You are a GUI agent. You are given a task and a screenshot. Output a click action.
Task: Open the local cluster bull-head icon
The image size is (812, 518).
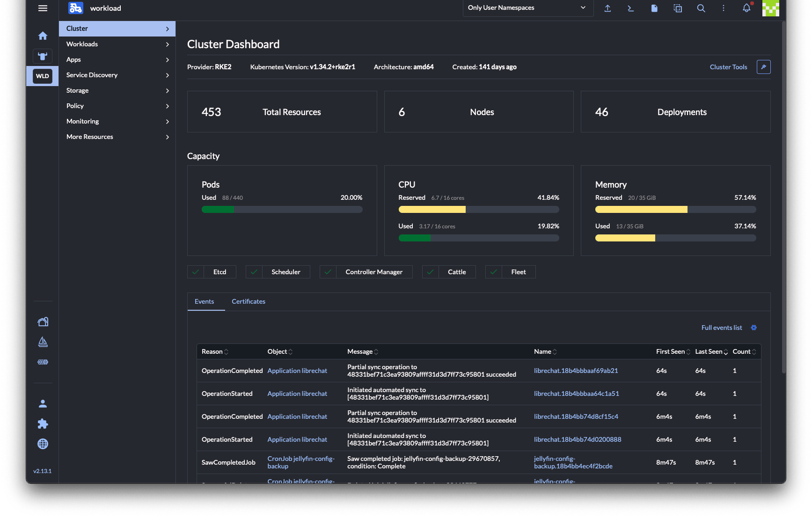[43, 56]
